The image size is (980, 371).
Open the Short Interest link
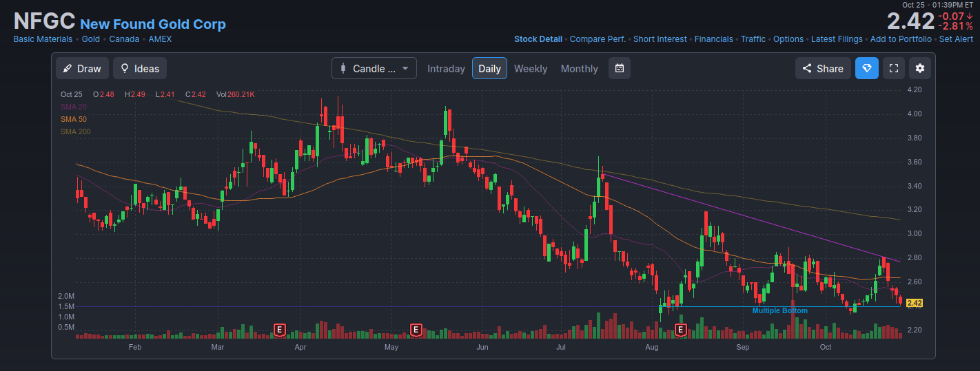point(660,39)
